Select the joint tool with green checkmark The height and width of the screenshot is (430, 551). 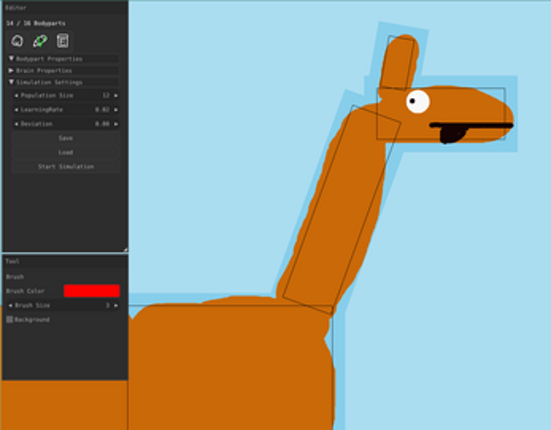40,41
